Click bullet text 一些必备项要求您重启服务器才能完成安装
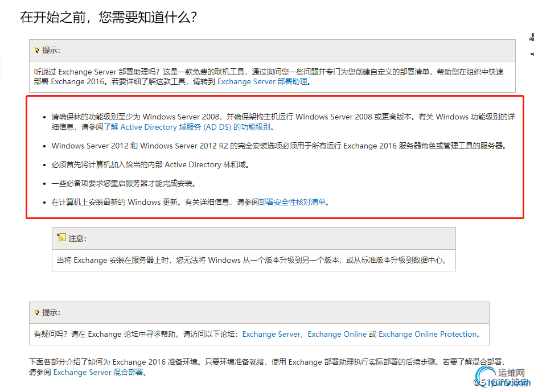The width and height of the screenshot is (534, 392). point(124,183)
